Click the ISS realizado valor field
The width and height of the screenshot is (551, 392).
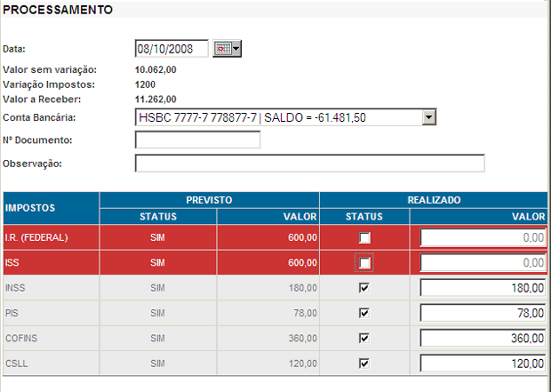click(483, 262)
